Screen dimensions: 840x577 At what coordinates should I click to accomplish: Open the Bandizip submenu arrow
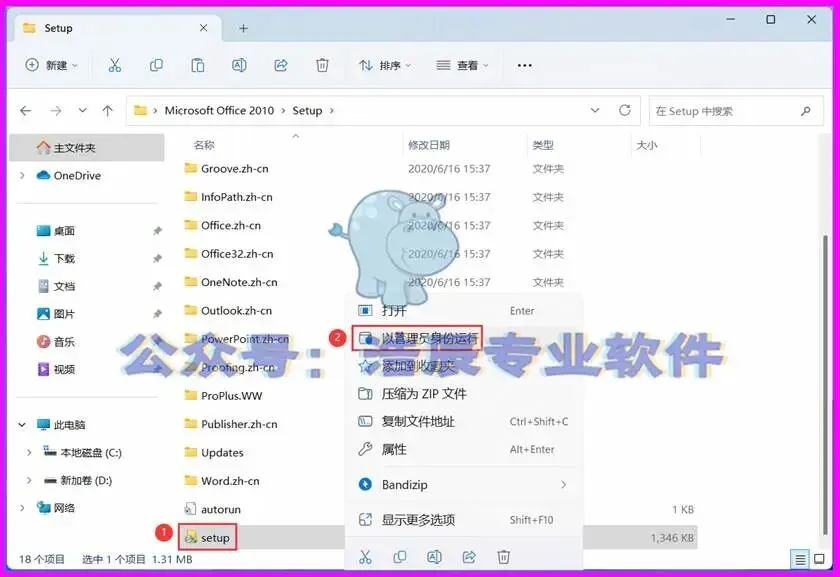(x=563, y=485)
